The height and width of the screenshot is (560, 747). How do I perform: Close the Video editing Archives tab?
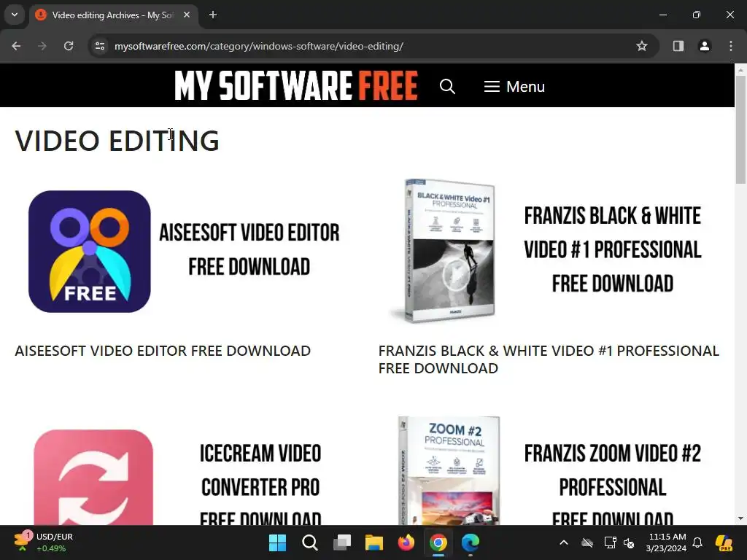pyautogui.click(x=187, y=15)
